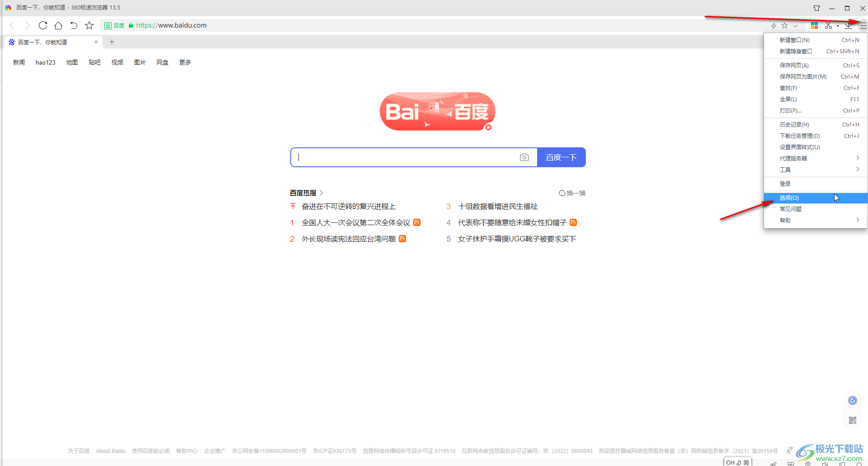Viewport: 868px width, 466px height.
Task: Select 保存网页为图片(M) menu entry
Action: 816,77
